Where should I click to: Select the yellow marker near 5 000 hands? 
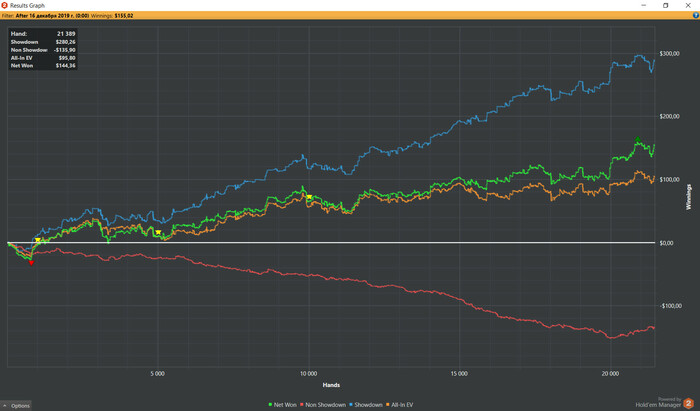[158, 232]
